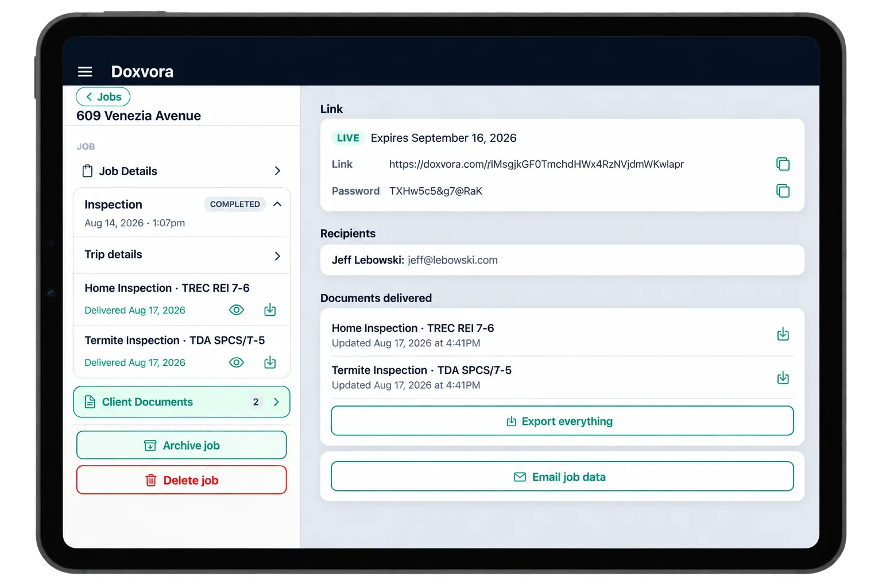Export everything from delivered documents
The image size is (882, 588).
(x=562, y=421)
